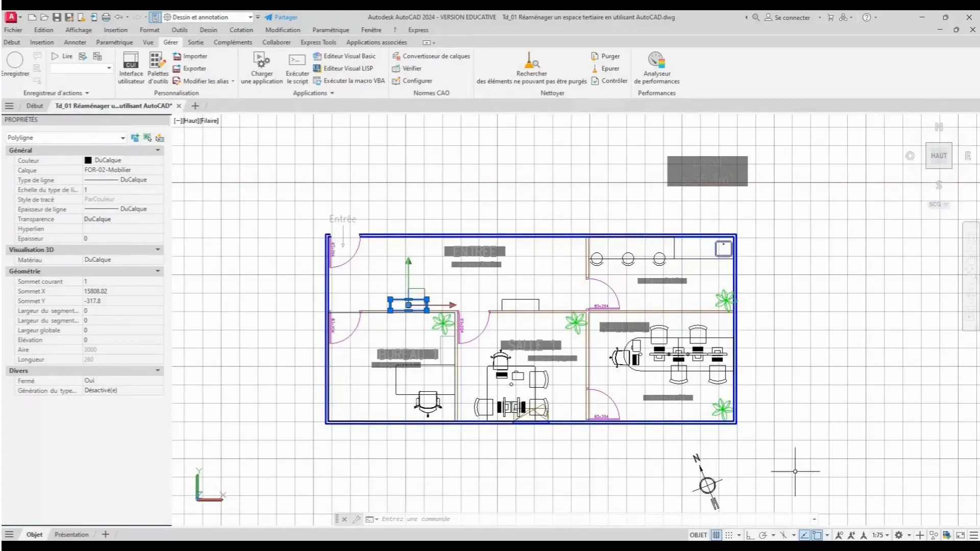The height and width of the screenshot is (551, 980).
Task: Start the action recorder Enregistrer button
Action: pos(15,65)
